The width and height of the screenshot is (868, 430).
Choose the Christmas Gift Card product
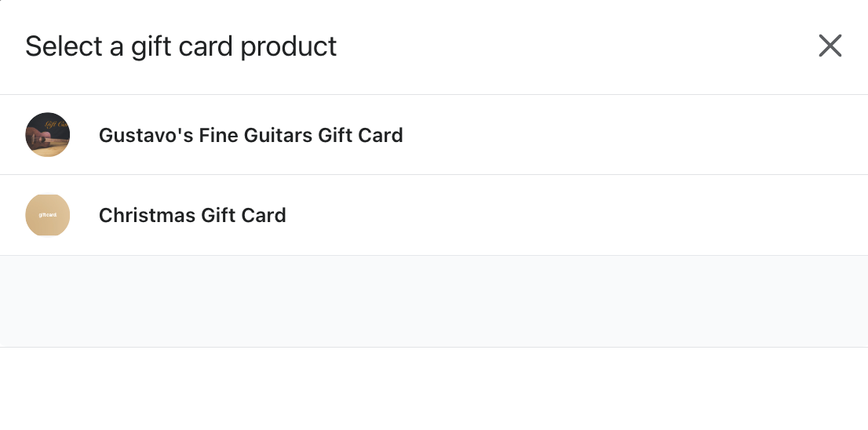[192, 215]
